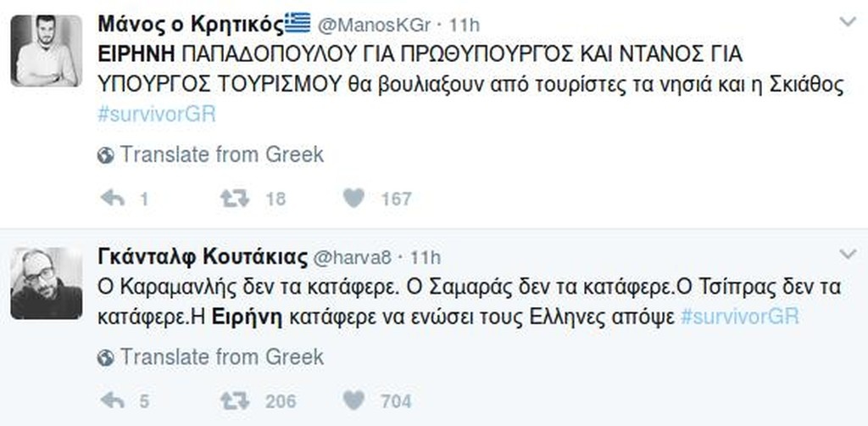
Task: Expand options chevron on Γκάνταλφ's tweet
Action: 846,254
